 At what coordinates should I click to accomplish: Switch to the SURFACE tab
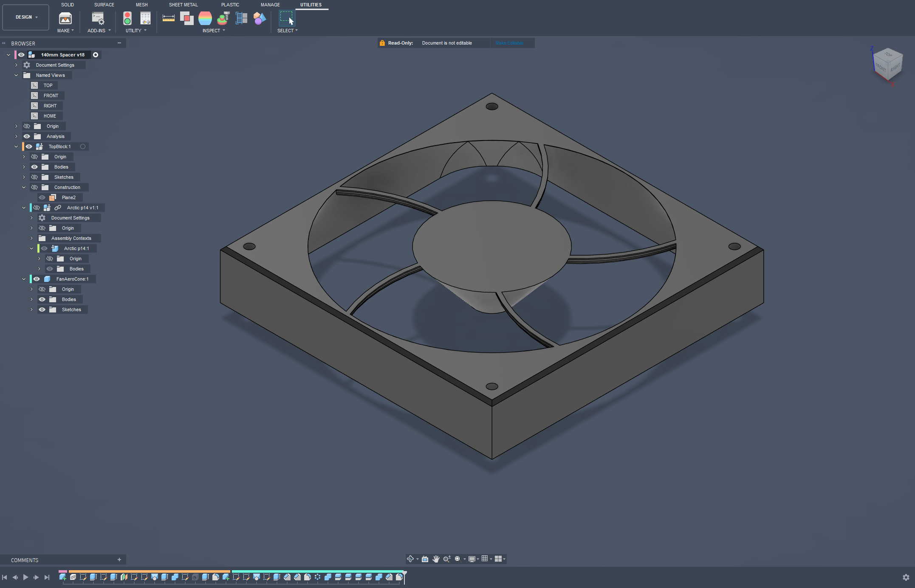point(104,5)
